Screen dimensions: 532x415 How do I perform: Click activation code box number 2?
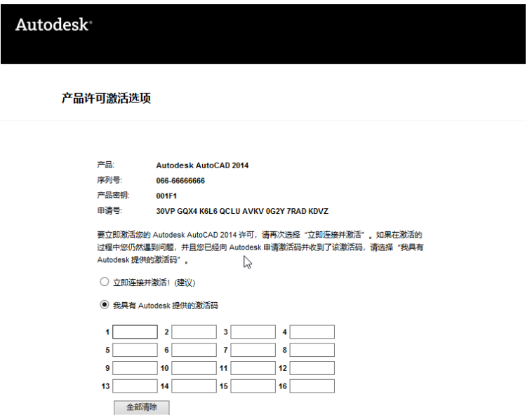coord(194,332)
